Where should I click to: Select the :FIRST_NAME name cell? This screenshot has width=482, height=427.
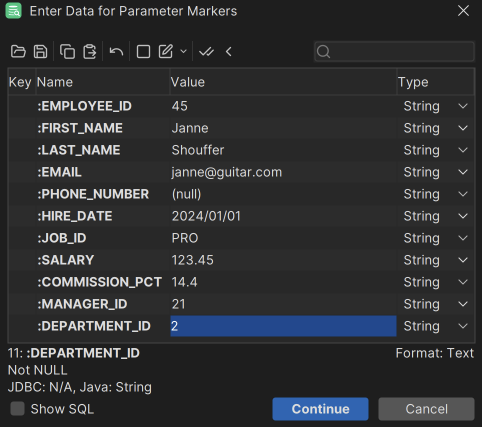pyautogui.click(x=103, y=128)
